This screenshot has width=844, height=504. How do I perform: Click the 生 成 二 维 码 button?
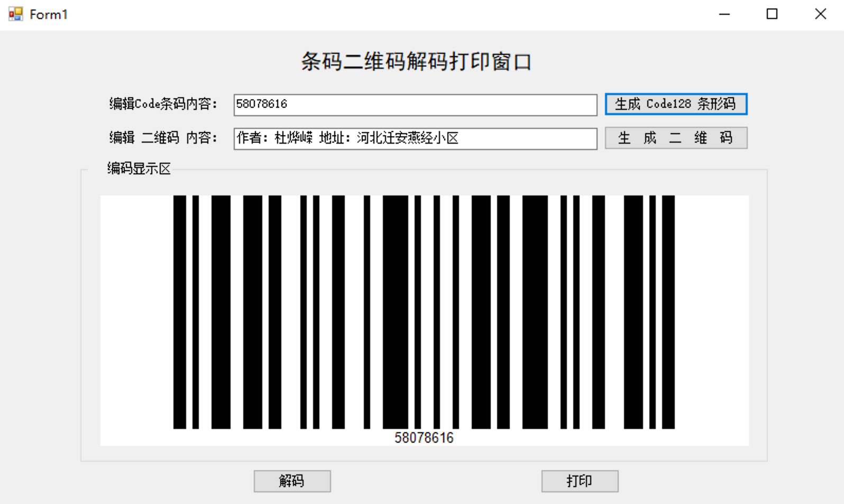(676, 138)
